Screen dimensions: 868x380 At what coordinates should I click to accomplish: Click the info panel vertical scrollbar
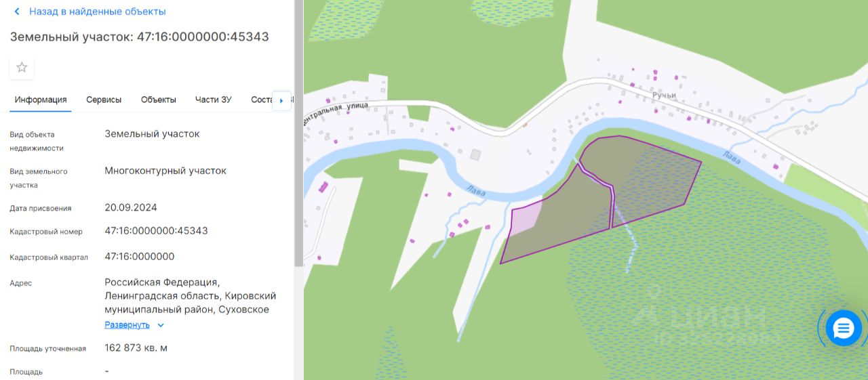click(298, 135)
